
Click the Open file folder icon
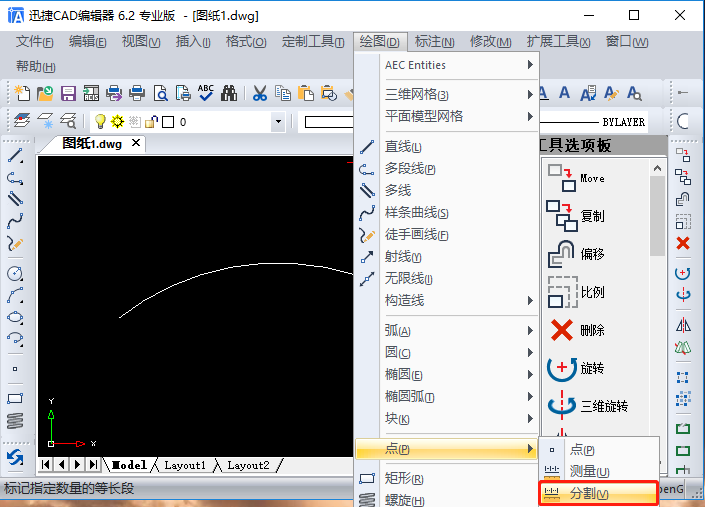pos(45,93)
